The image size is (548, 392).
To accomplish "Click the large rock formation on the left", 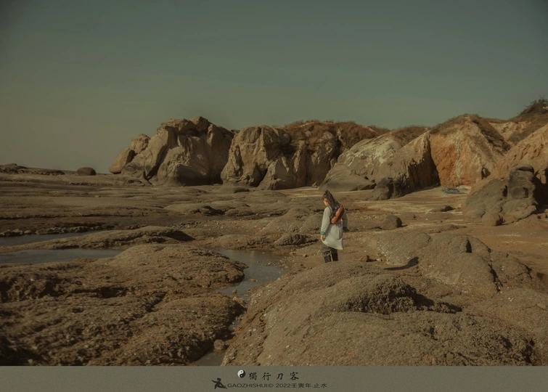I will point(181,151).
